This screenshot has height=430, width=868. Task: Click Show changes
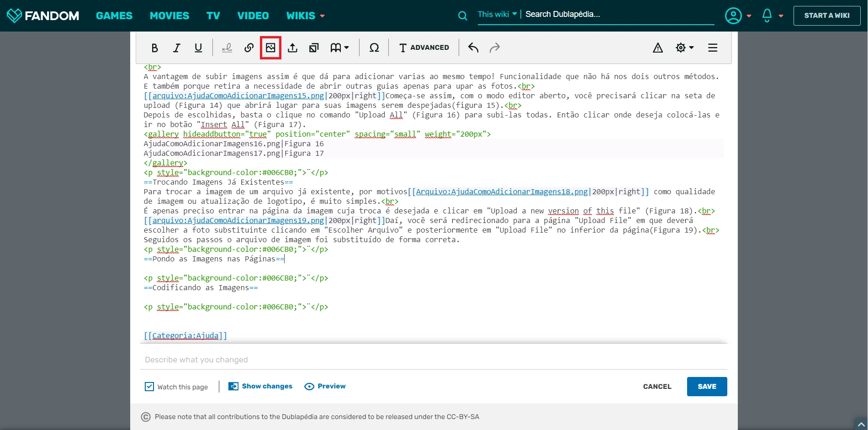pos(260,386)
